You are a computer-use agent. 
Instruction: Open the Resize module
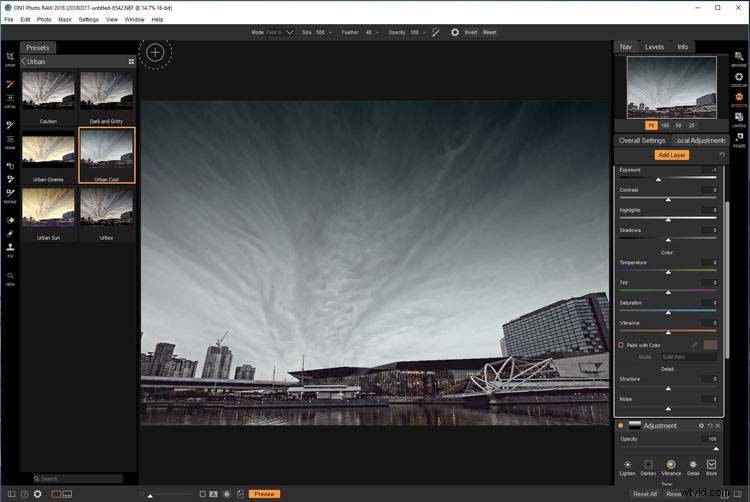pyautogui.click(x=739, y=140)
